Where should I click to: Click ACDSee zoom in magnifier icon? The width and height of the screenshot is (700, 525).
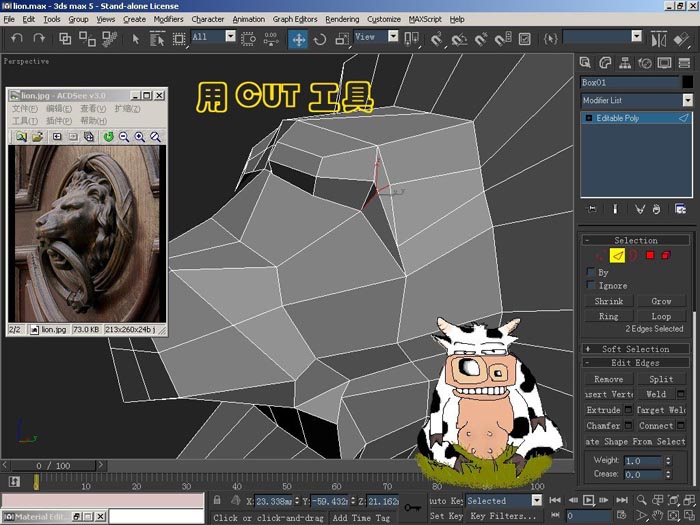[x=140, y=137]
